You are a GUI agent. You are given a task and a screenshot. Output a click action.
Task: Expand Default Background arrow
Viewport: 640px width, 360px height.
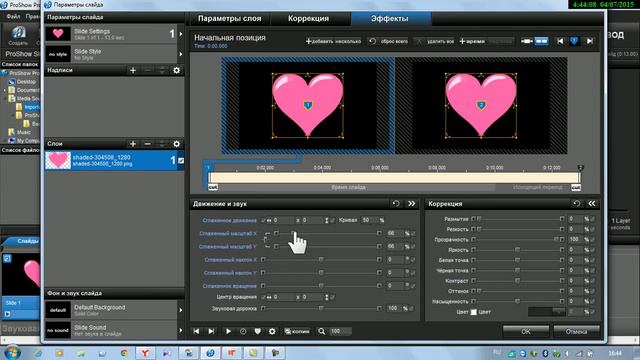[181, 310]
